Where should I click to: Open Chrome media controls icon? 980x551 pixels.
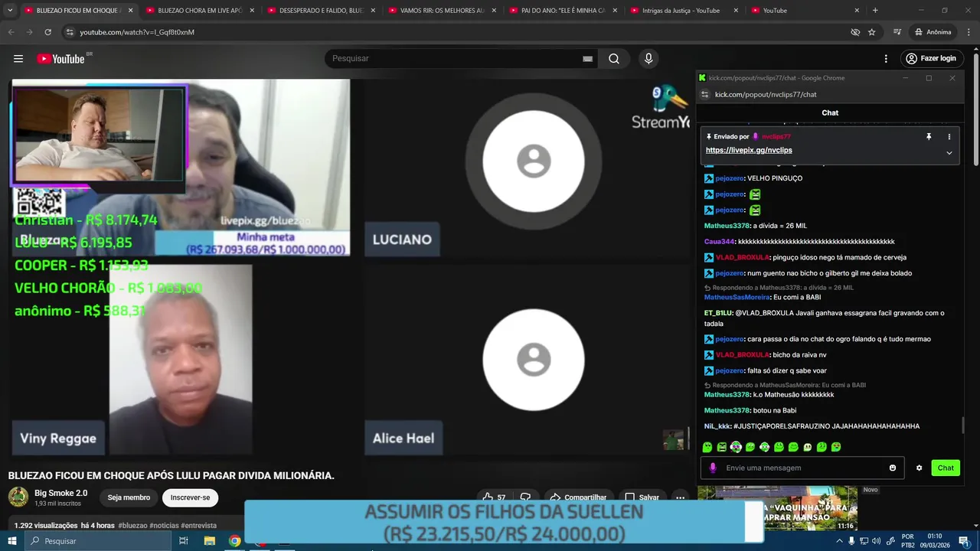click(897, 32)
